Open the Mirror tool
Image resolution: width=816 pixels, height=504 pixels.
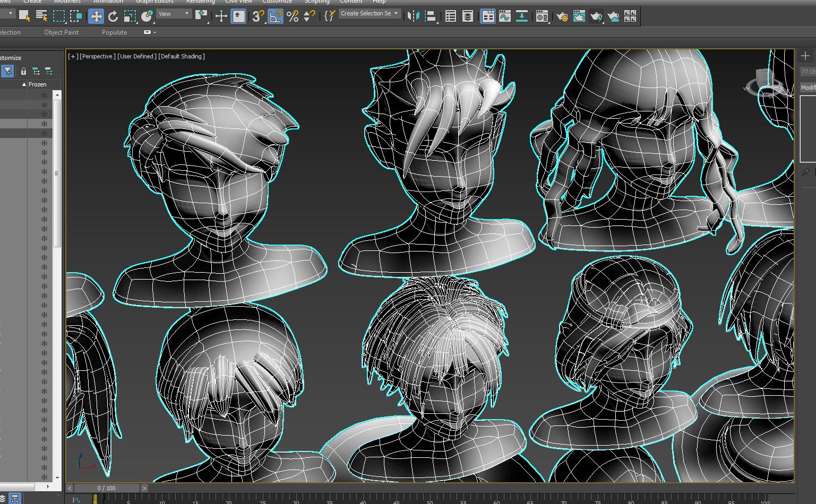[x=413, y=16]
